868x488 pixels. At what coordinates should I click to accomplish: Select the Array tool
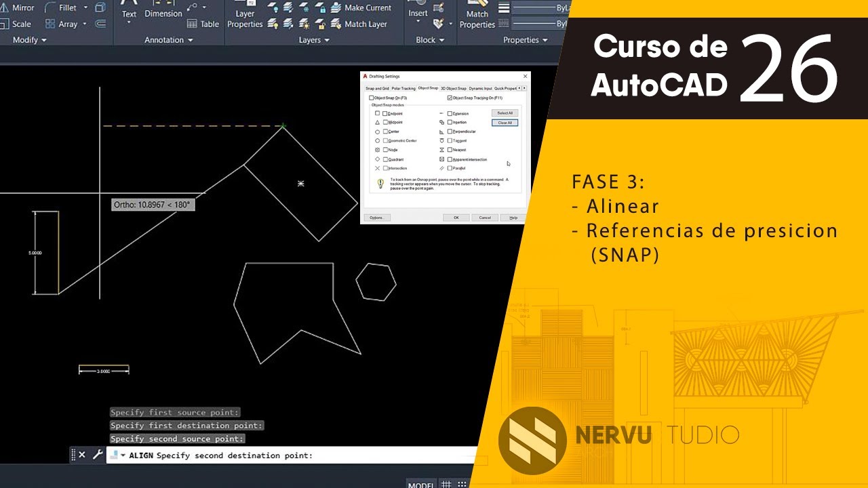pos(62,24)
